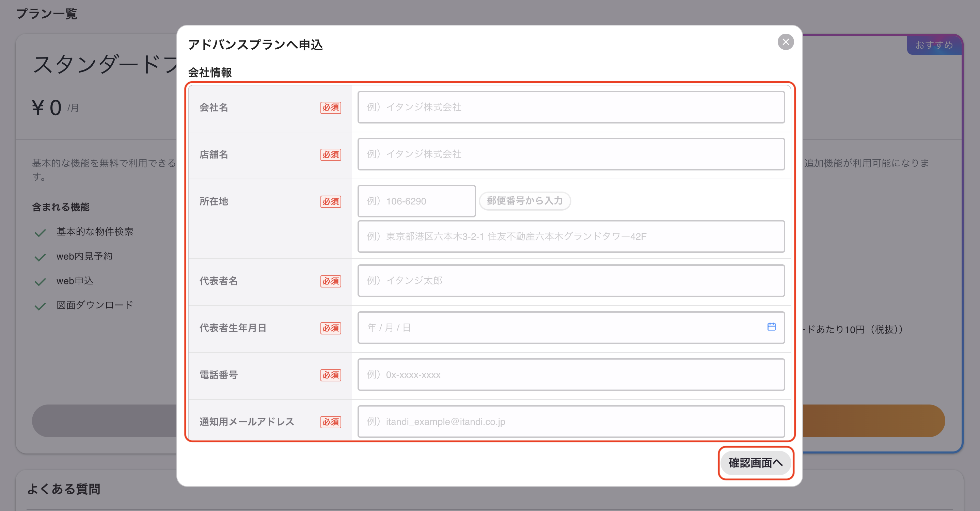Click the web申込 checkmark icon

[x=40, y=281]
